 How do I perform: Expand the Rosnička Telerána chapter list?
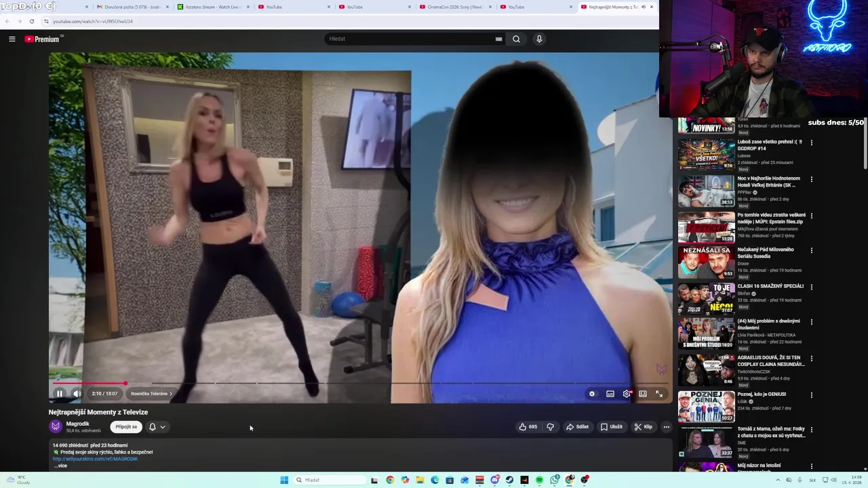(151, 393)
